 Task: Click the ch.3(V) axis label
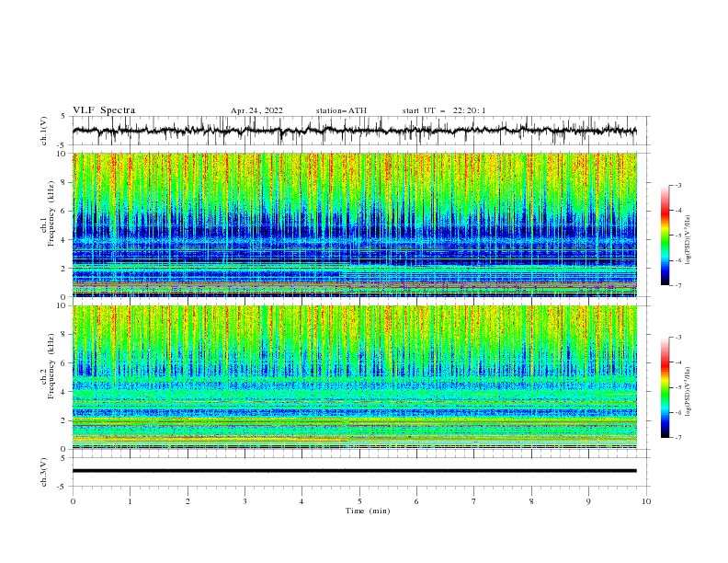(x=44, y=472)
